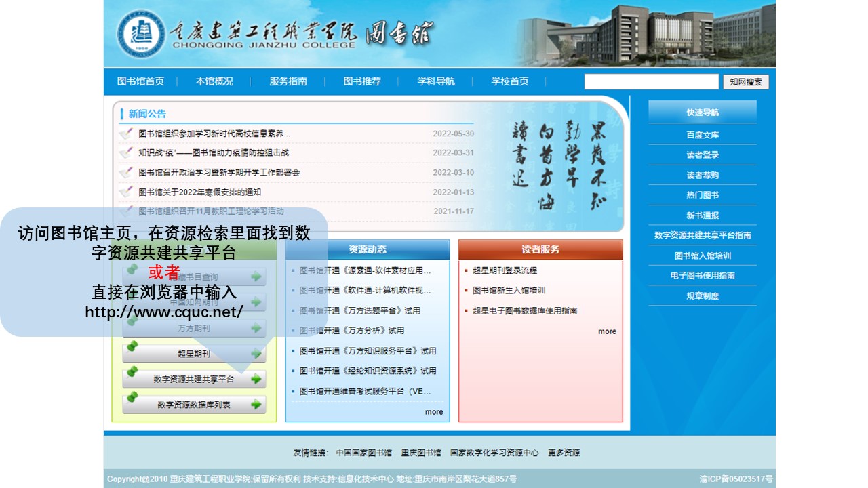Click 'more' under 读者服务 panel
This screenshot has width=868, height=488.
coord(607,331)
